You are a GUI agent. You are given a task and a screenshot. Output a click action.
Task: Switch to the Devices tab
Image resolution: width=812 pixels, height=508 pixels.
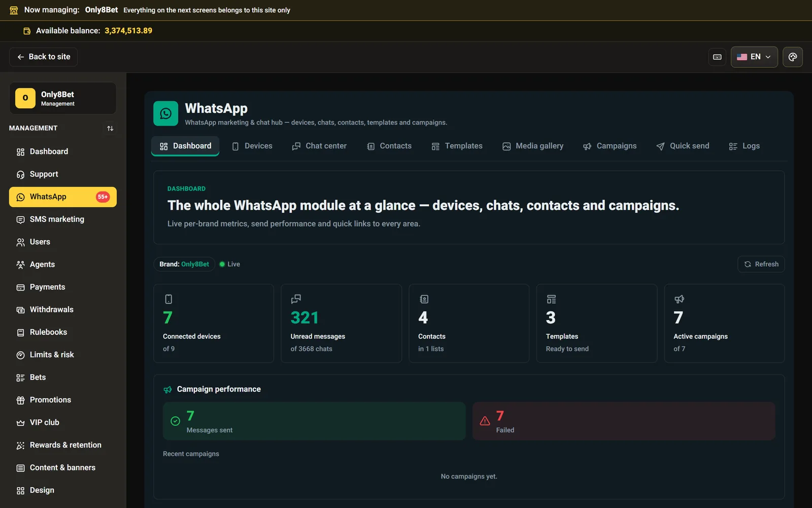(252, 146)
